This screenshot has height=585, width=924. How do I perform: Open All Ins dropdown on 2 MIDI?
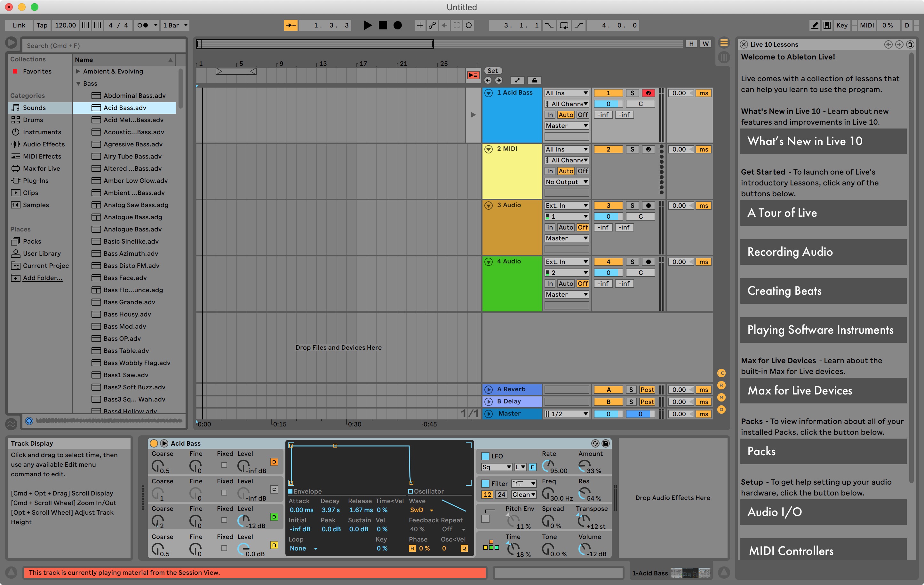click(x=566, y=150)
